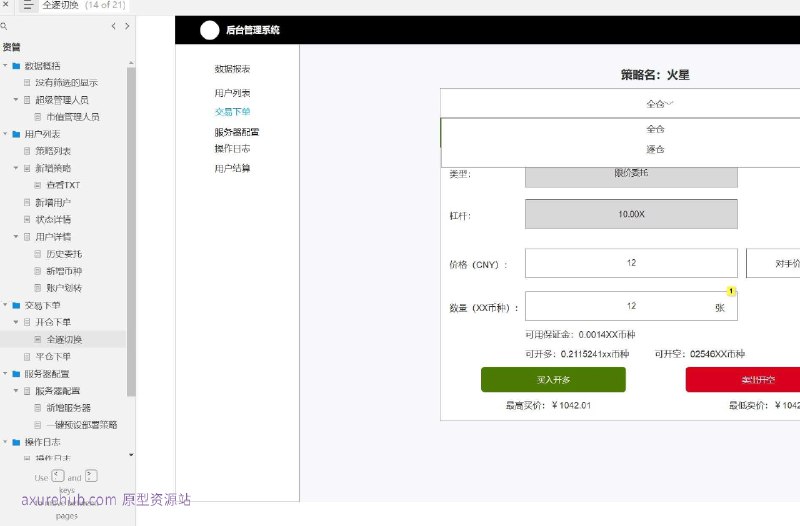800x526 pixels.
Task: Close the sitemap panel with the X icon
Action: (x=5, y=4)
